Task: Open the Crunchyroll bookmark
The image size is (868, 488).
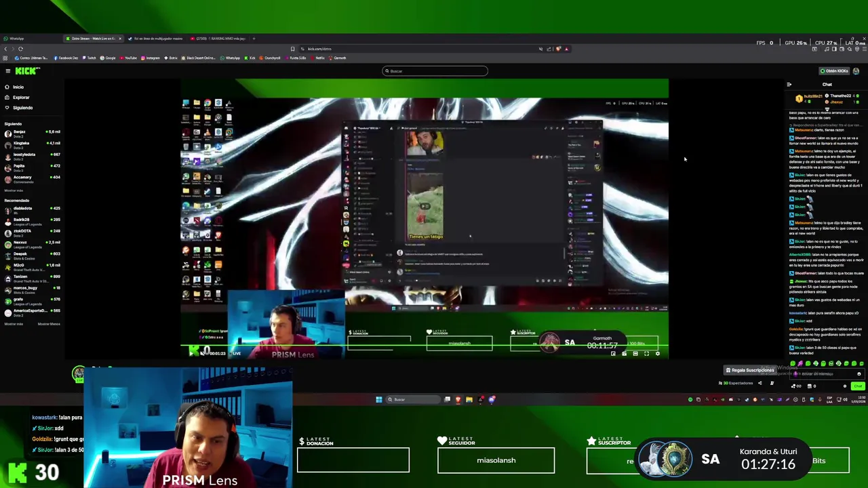Action: 270,58
